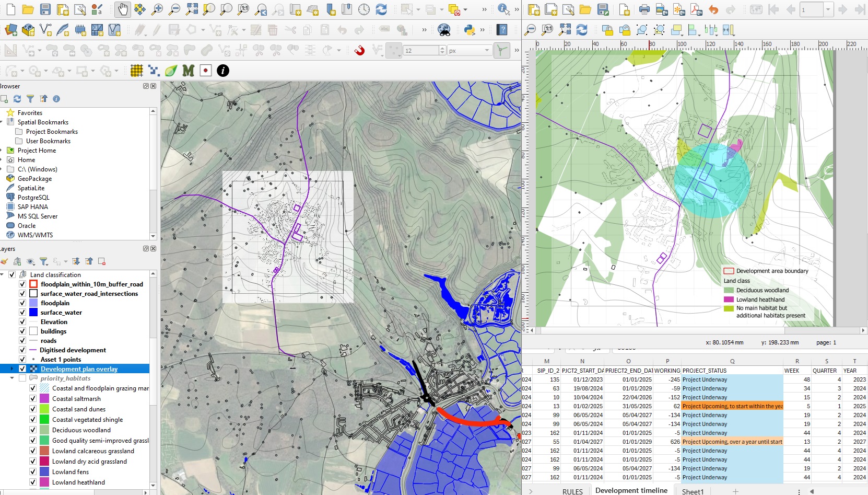Uncheck the buildings layer checkbox
868x495 pixels.
point(22,331)
